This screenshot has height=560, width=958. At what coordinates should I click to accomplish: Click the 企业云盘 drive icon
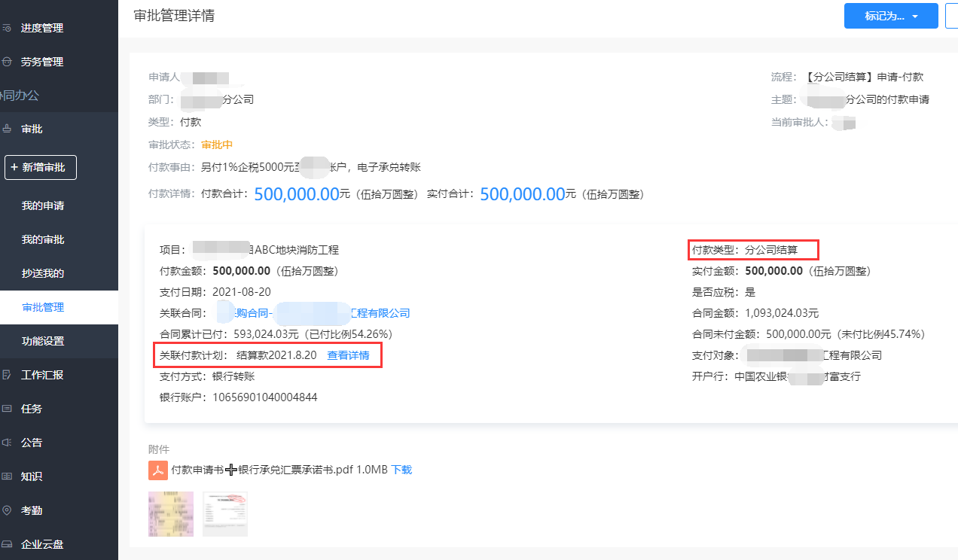(7, 544)
